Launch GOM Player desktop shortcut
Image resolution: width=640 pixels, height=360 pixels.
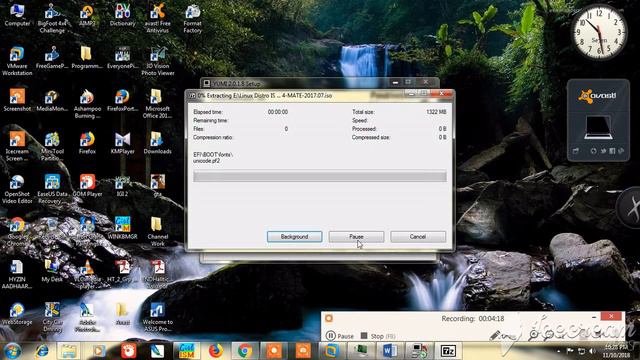click(87, 186)
